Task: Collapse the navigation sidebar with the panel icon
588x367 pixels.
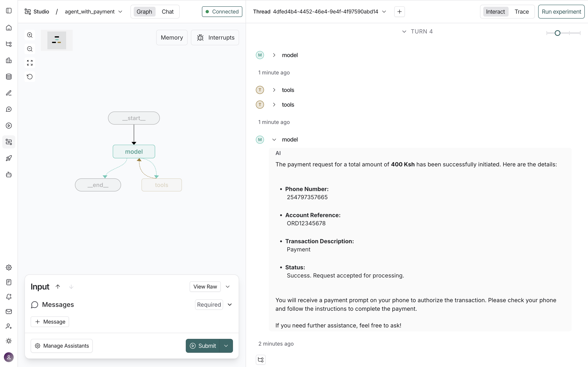Action: coord(9,11)
